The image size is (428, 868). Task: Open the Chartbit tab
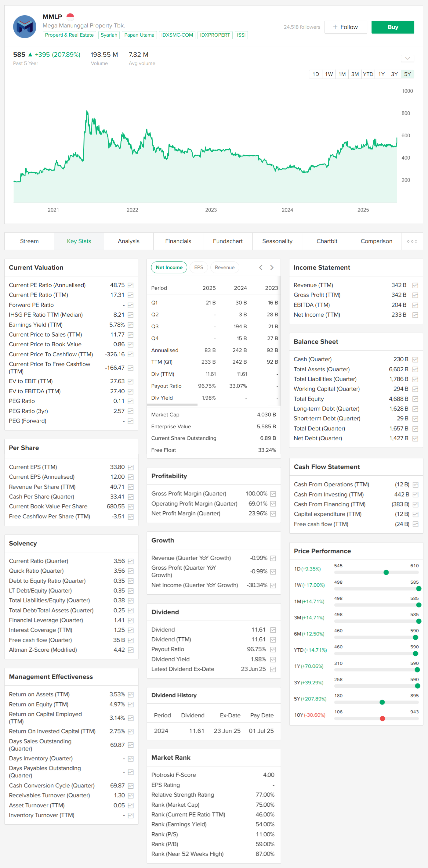pos(327,241)
